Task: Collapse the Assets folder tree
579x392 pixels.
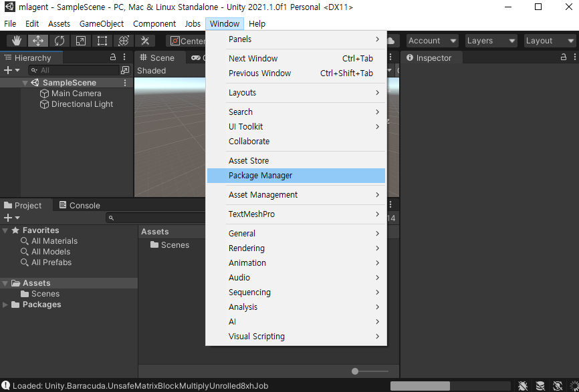Action: click(x=5, y=283)
